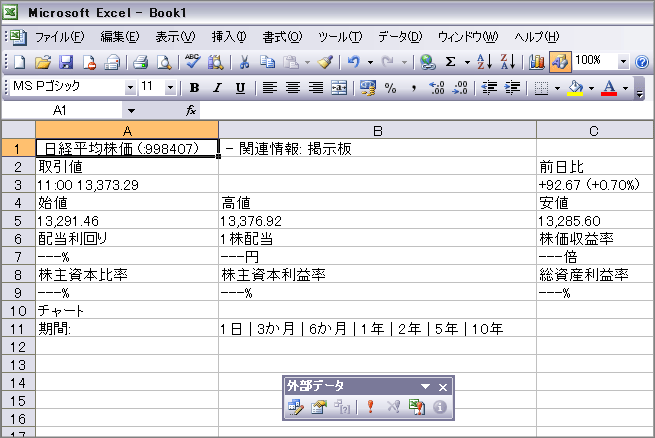Expand the AutoSum functions dropdown arrow

coord(467,63)
